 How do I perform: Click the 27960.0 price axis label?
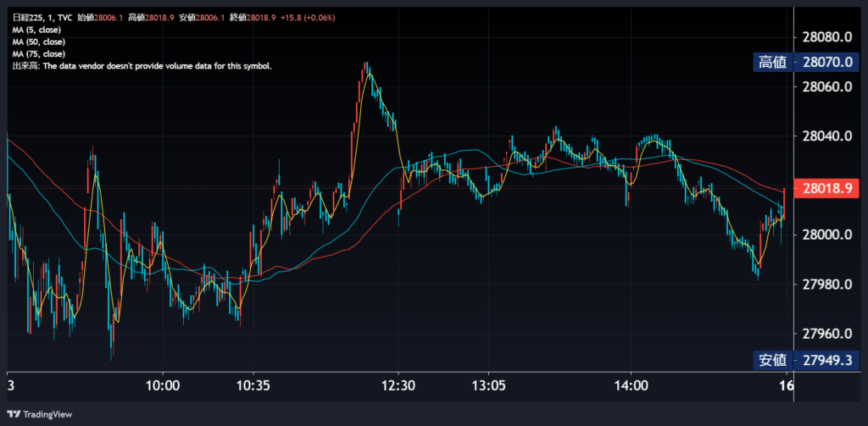click(x=827, y=334)
